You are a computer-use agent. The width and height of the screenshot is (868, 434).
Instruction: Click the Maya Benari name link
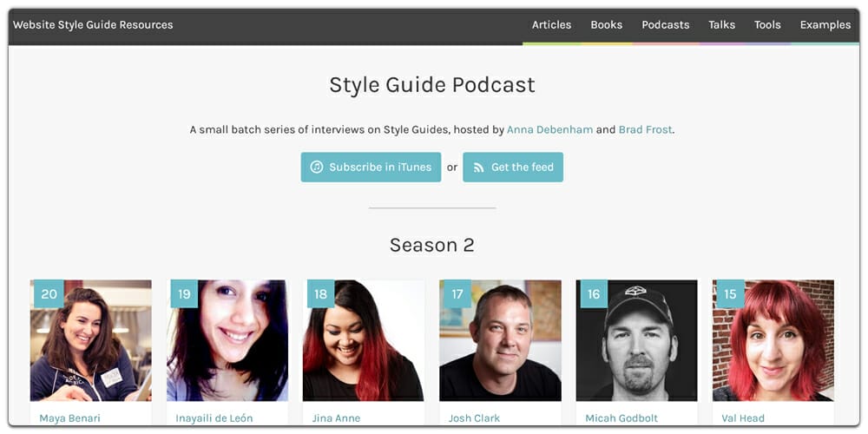pos(69,418)
